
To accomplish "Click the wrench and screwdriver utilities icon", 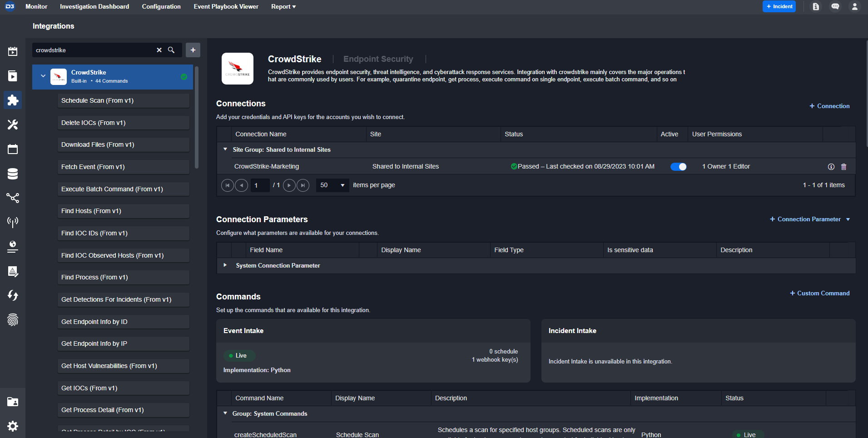I will 13,124.
